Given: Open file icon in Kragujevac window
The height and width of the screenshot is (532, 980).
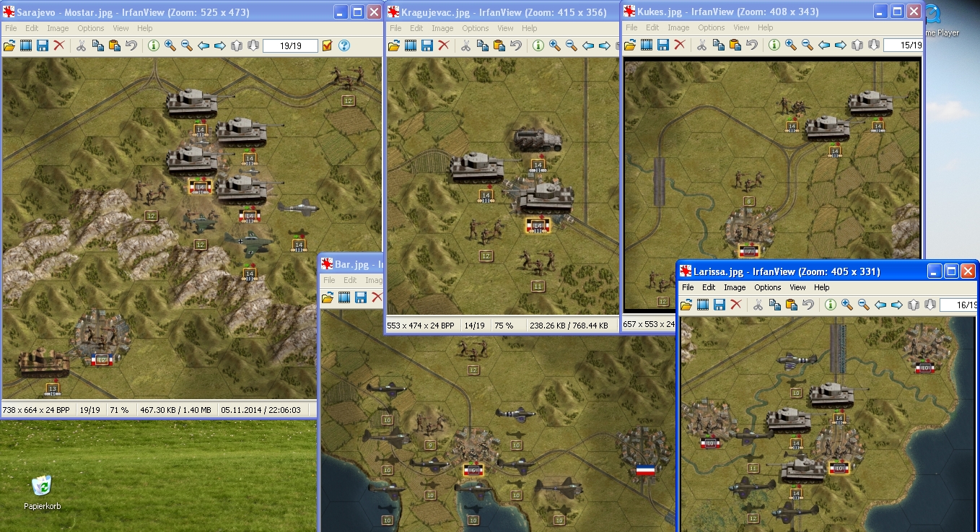Looking at the screenshot, I should 394,45.
